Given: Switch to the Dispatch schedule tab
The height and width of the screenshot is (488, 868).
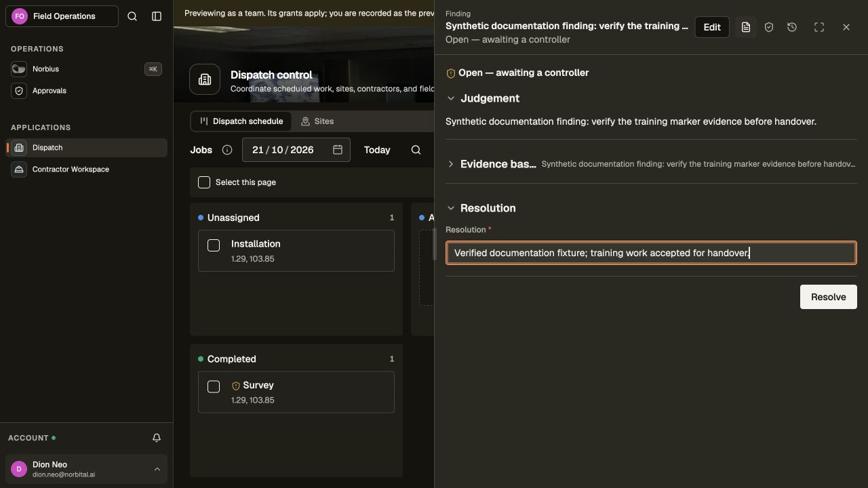Looking at the screenshot, I should (241, 121).
